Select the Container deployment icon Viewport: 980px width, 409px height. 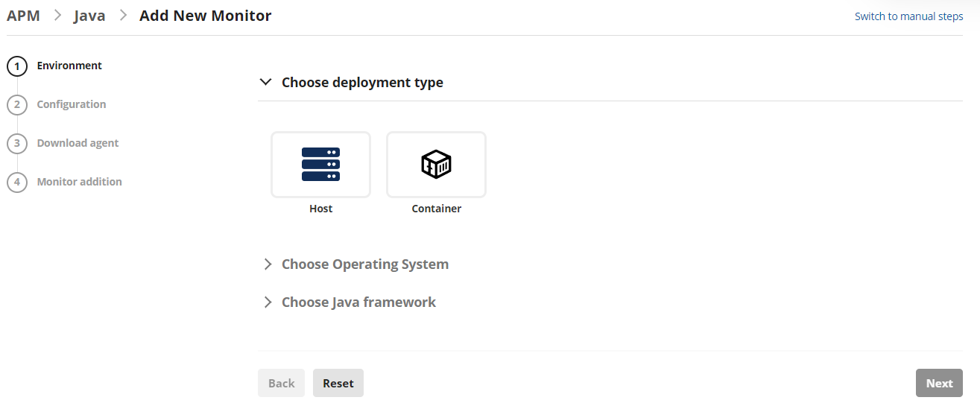[436, 165]
